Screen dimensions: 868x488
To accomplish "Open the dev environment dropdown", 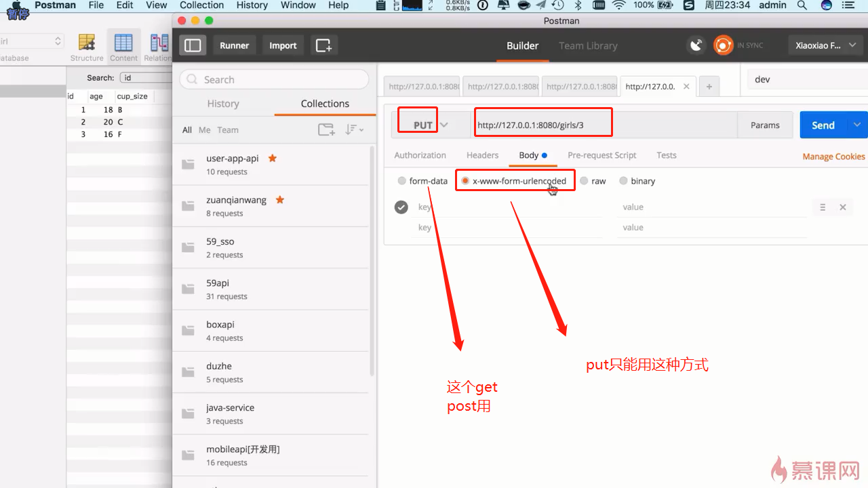I will pos(807,79).
